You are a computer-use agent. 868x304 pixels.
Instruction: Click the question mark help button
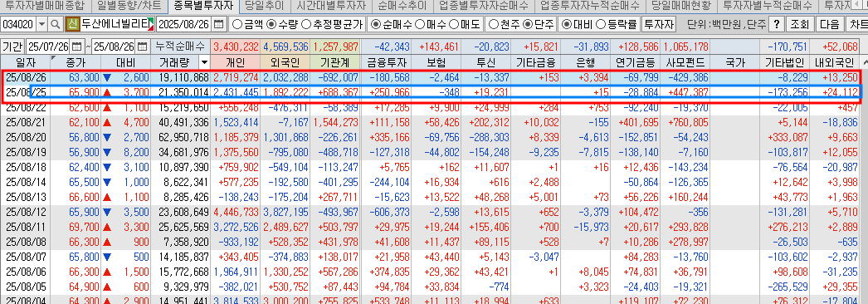pyautogui.click(x=777, y=24)
